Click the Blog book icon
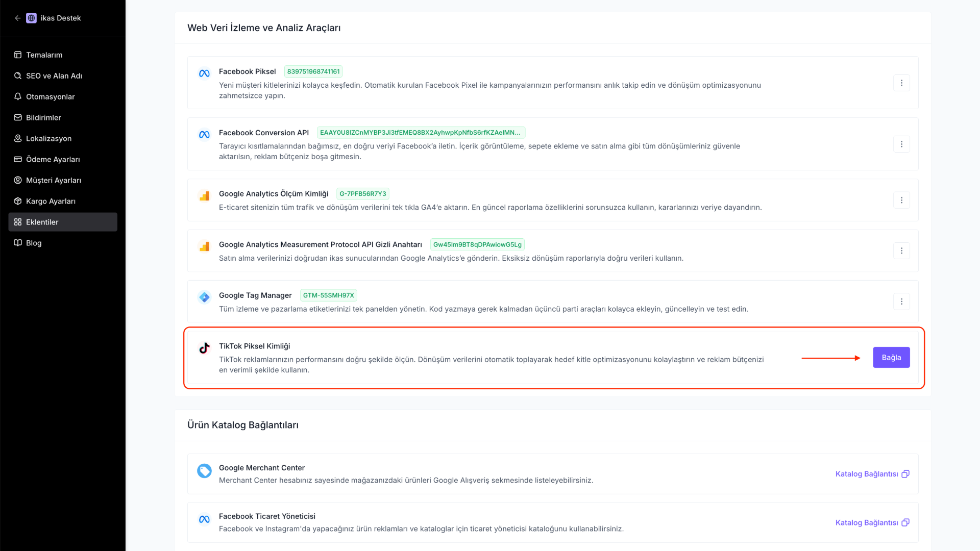Screen dimensions: 980x551 [x=18, y=243]
